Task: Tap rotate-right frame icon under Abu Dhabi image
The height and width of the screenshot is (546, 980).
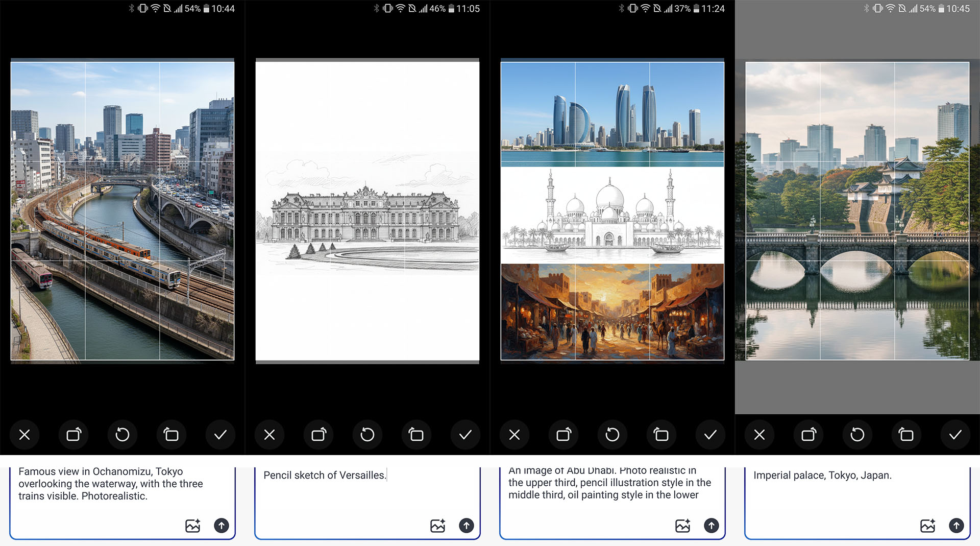Action: 563,435
